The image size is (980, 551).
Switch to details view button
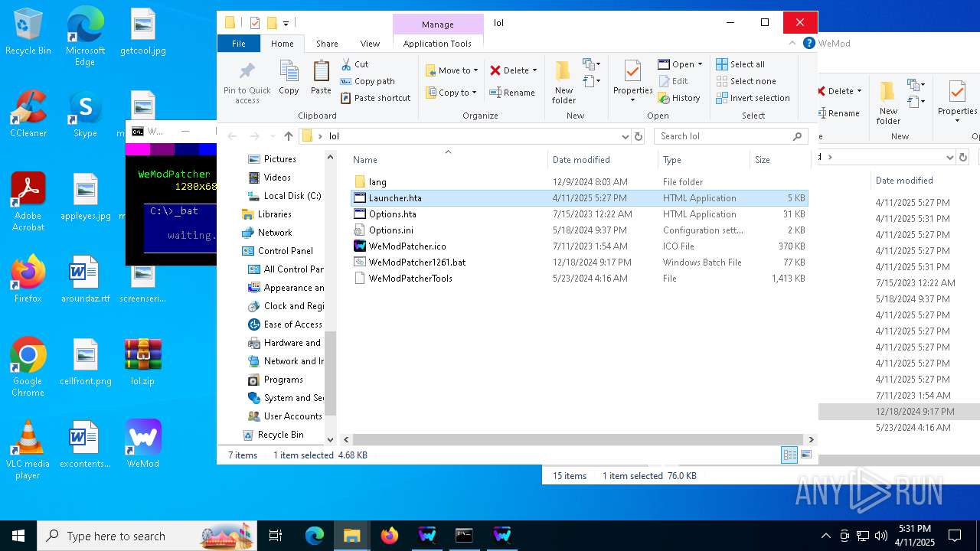[x=789, y=455]
